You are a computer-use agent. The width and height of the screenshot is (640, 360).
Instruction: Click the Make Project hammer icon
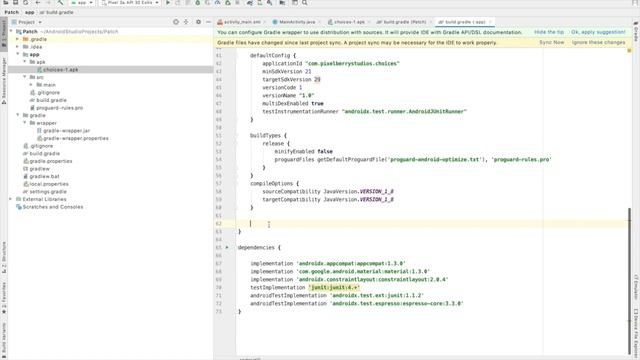[60, 2]
